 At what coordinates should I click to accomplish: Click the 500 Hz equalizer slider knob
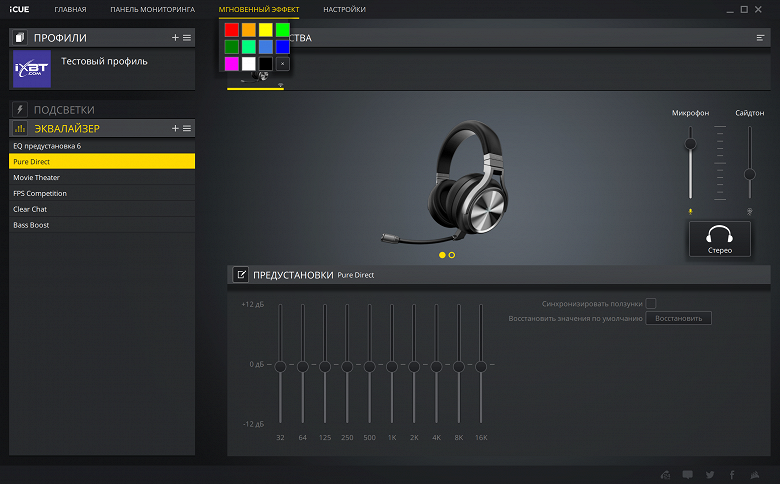click(369, 367)
